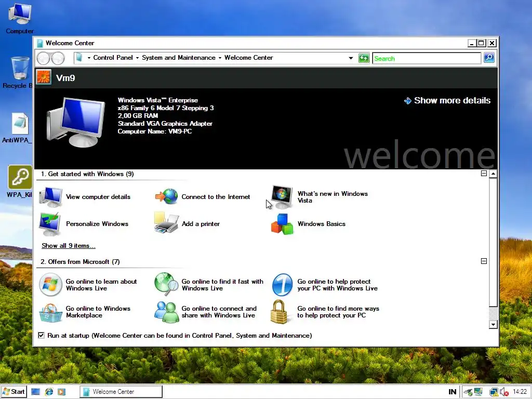Click the Safely Remove Hardware tray icon

pyautogui.click(x=468, y=392)
